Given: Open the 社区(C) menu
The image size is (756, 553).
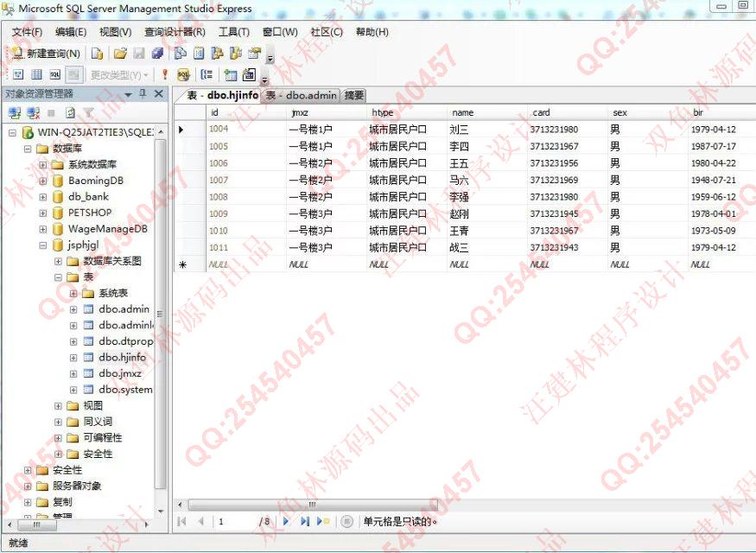Looking at the screenshot, I should click(327, 32).
